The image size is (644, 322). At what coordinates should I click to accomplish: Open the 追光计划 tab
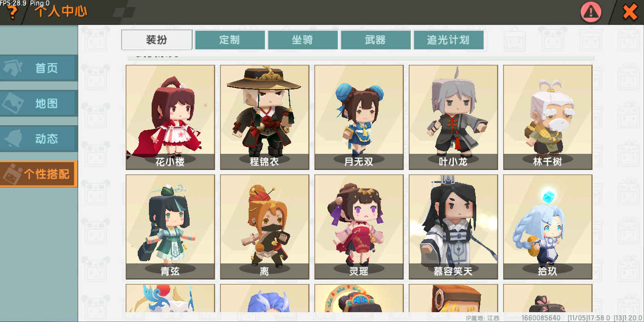coord(449,40)
